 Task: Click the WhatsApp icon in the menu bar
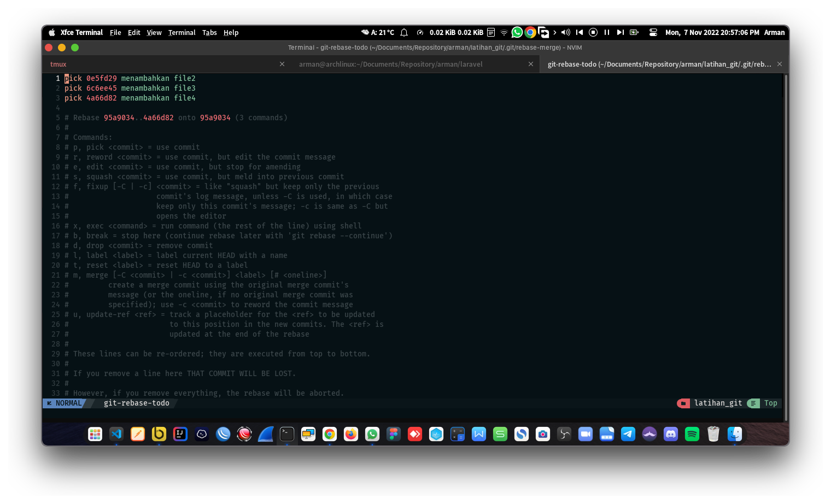point(517,32)
